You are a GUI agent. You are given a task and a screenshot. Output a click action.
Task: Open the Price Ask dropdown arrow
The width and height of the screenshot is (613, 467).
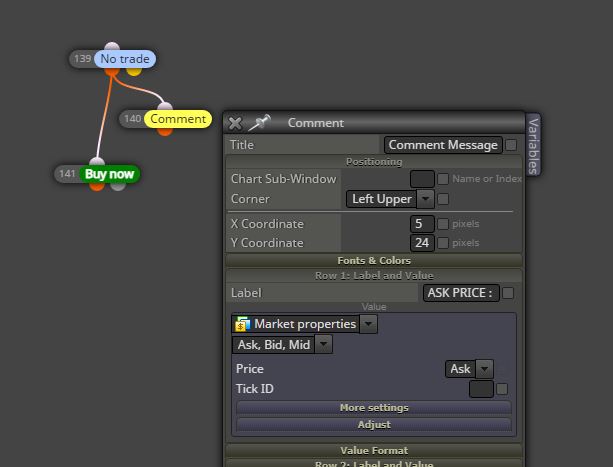point(484,369)
